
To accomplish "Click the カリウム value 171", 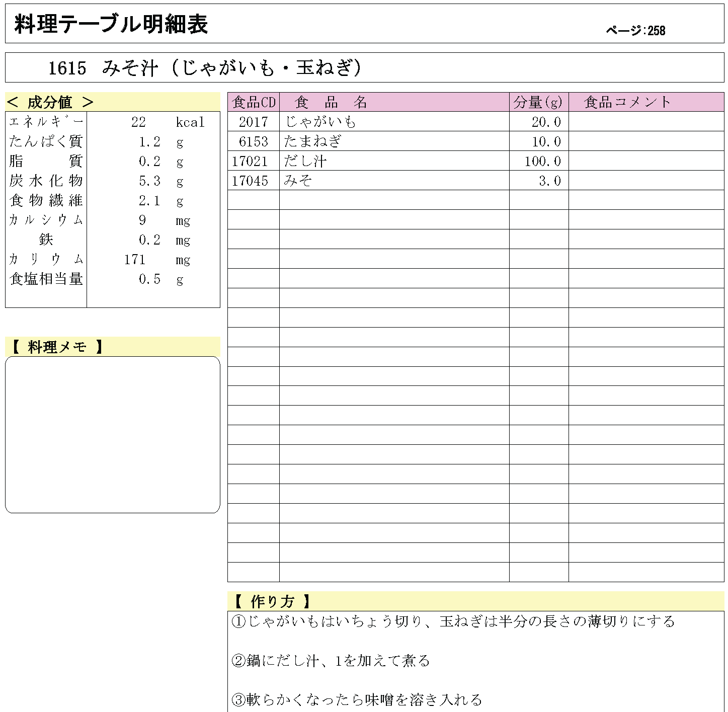I will [x=135, y=260].
